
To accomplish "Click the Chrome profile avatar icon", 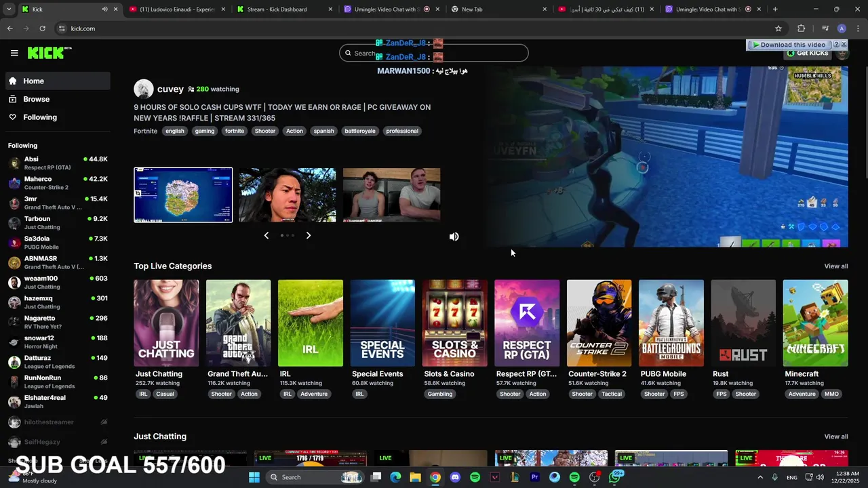I will [842, 28].
